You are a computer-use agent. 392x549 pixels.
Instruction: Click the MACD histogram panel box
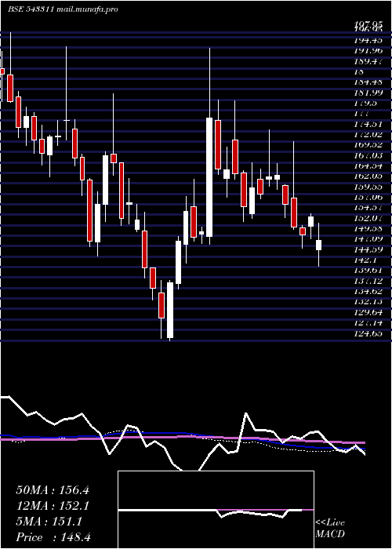tap(216, 510)
